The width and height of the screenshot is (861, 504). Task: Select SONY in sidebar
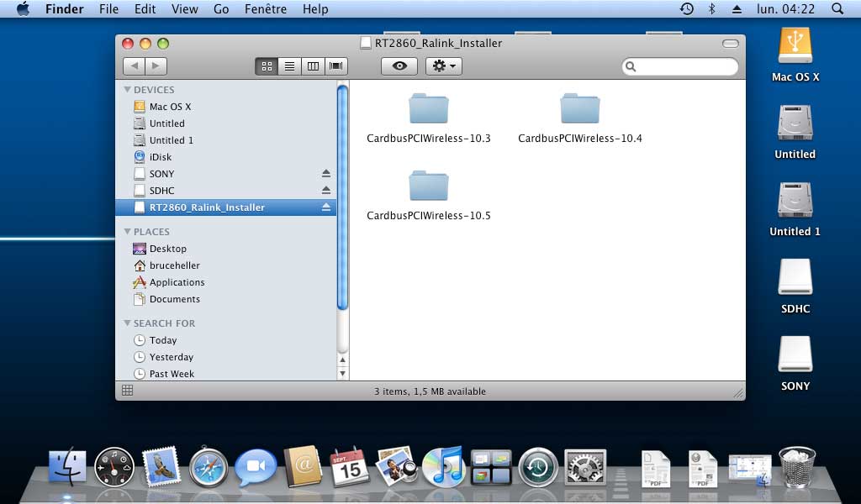(x=225, y=174)
